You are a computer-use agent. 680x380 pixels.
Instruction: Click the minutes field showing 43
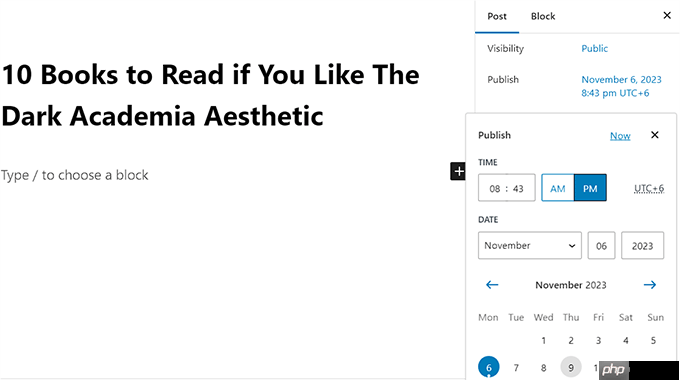[x=518, y=188]
